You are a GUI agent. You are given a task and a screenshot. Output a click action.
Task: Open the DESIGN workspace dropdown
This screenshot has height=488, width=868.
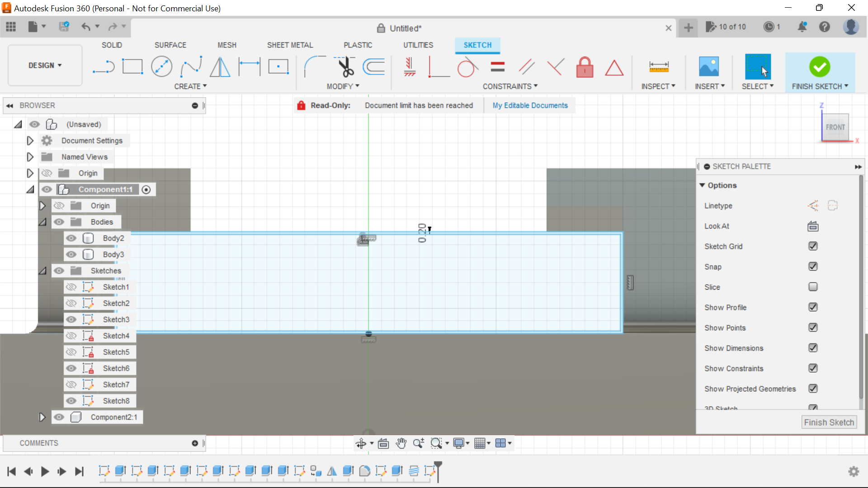tap(45, 66)
